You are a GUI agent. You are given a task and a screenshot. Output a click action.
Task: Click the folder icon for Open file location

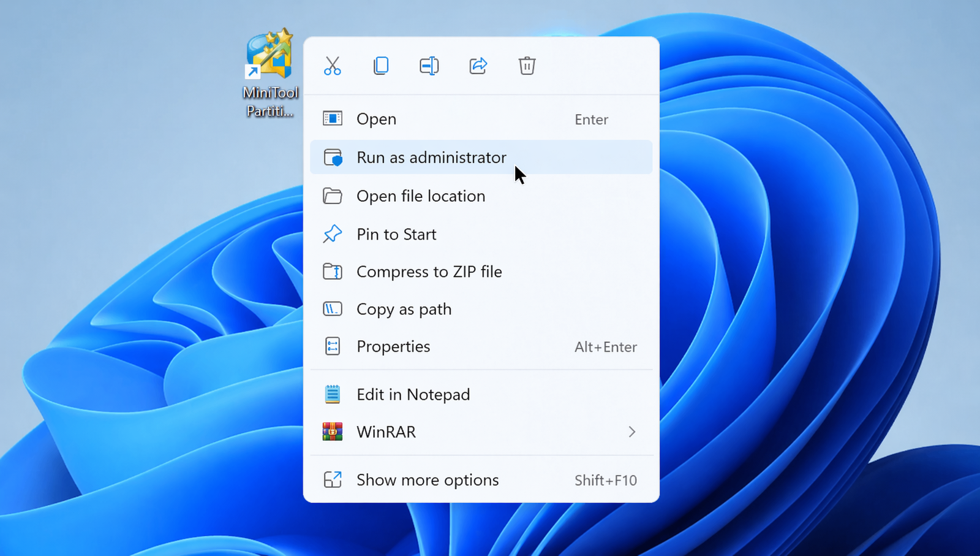tap(333, 196)
